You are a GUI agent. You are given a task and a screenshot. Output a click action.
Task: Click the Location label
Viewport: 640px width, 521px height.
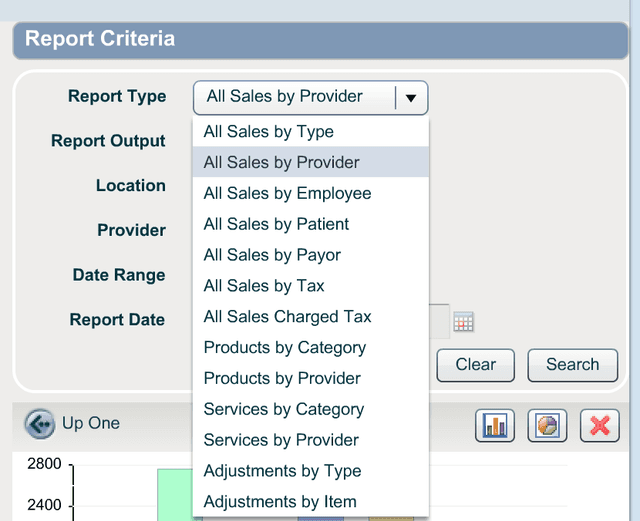point(131,185)
